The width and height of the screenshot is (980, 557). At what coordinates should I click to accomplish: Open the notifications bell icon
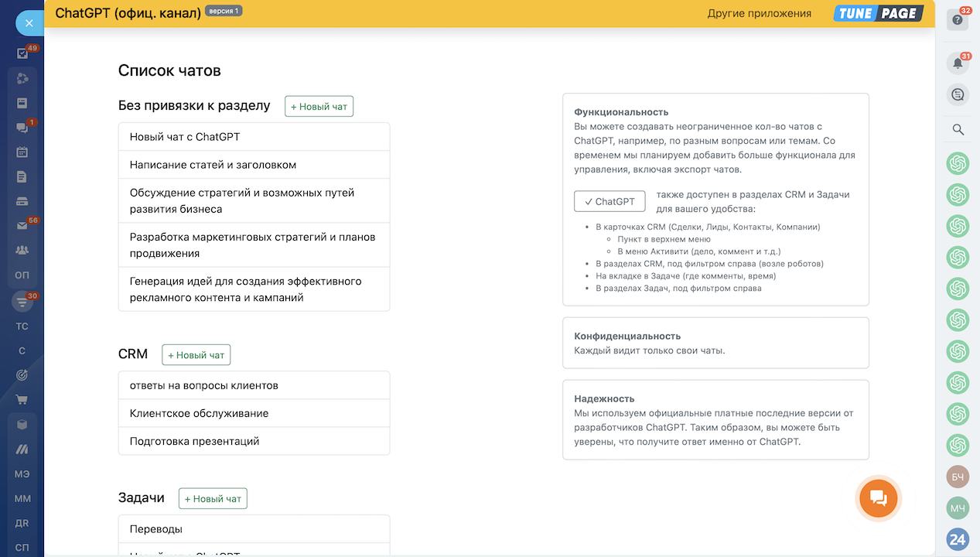tap(958, 63)
